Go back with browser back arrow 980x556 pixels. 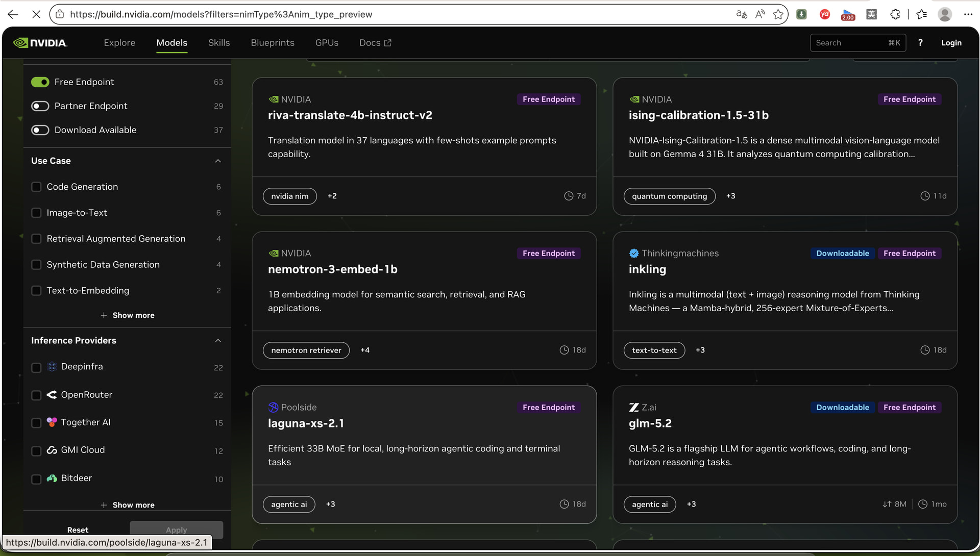(x=13, y=14)
